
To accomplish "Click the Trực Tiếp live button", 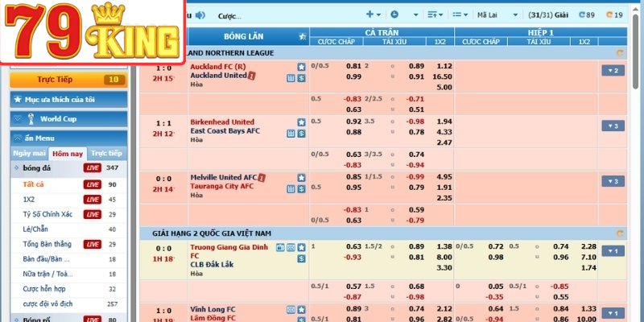I will click(68, 80).
